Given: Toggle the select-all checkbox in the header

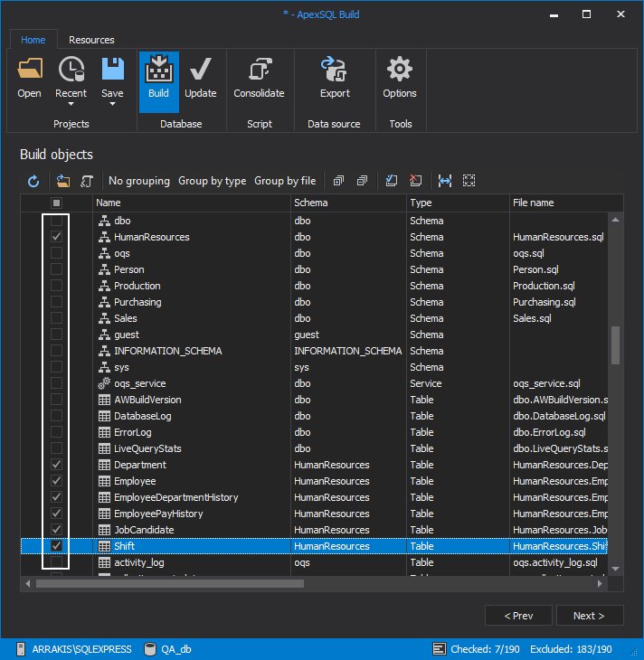Looking at the screenshot, I should click(56, 203).
